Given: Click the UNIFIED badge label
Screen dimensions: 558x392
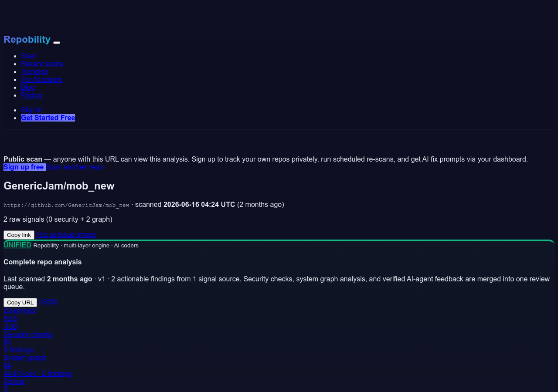Looking at the screenshot, I should (17, 245).
